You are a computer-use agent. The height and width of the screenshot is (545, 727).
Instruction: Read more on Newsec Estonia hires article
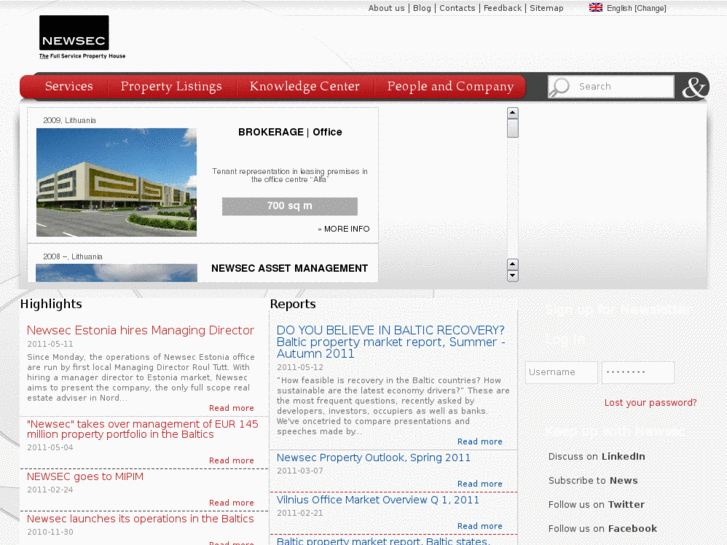pyautogui.click(x=231, y=408)
